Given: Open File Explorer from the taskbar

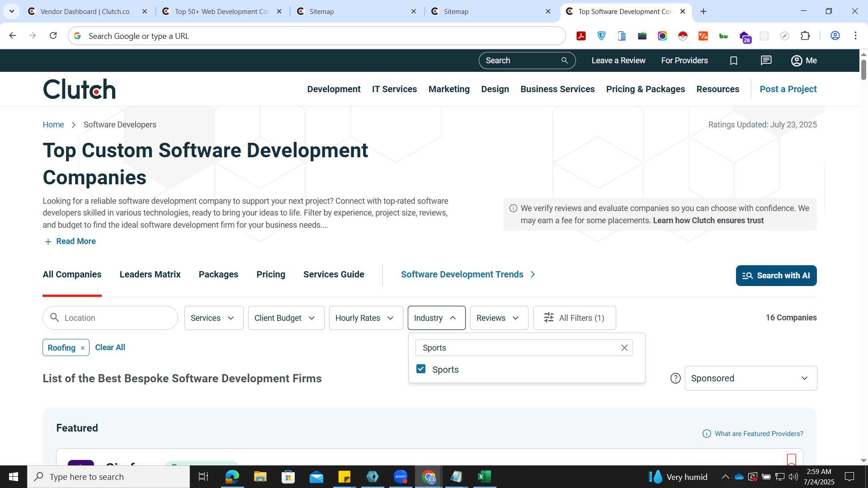Looking at the screenshot, I should click(x=260, y=477).
